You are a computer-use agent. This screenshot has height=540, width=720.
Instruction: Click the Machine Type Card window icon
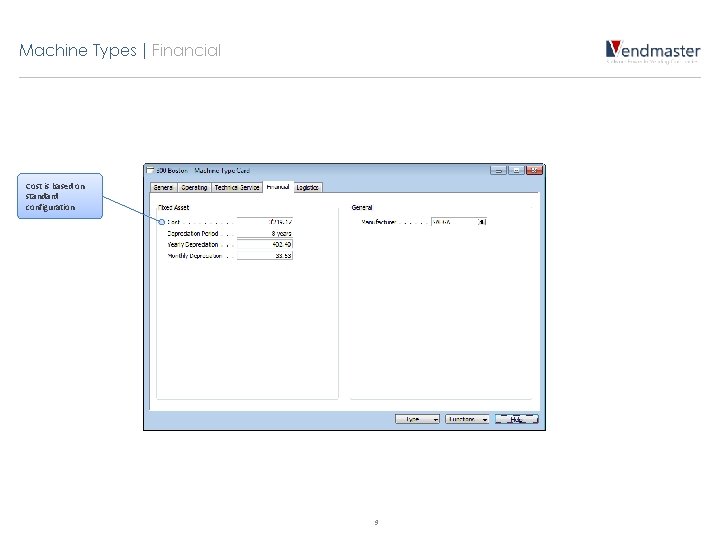coord(150,170)
